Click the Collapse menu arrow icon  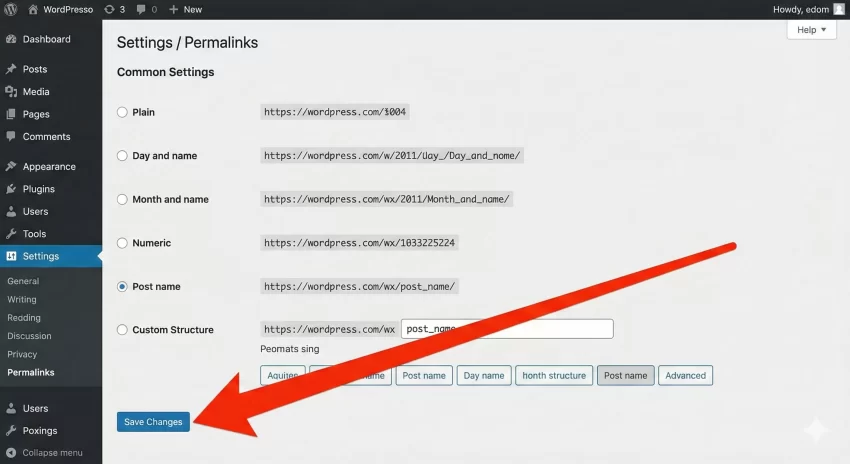click(x=11, y=453)
